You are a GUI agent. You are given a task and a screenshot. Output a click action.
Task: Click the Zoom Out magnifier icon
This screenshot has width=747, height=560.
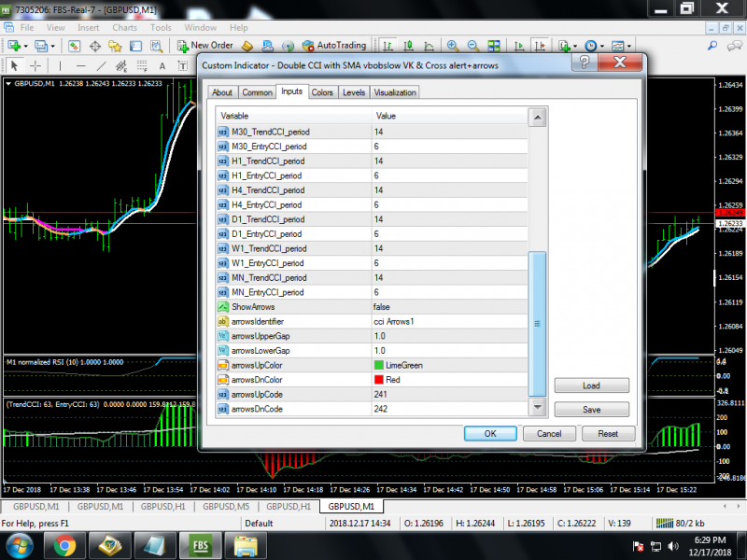473,46
